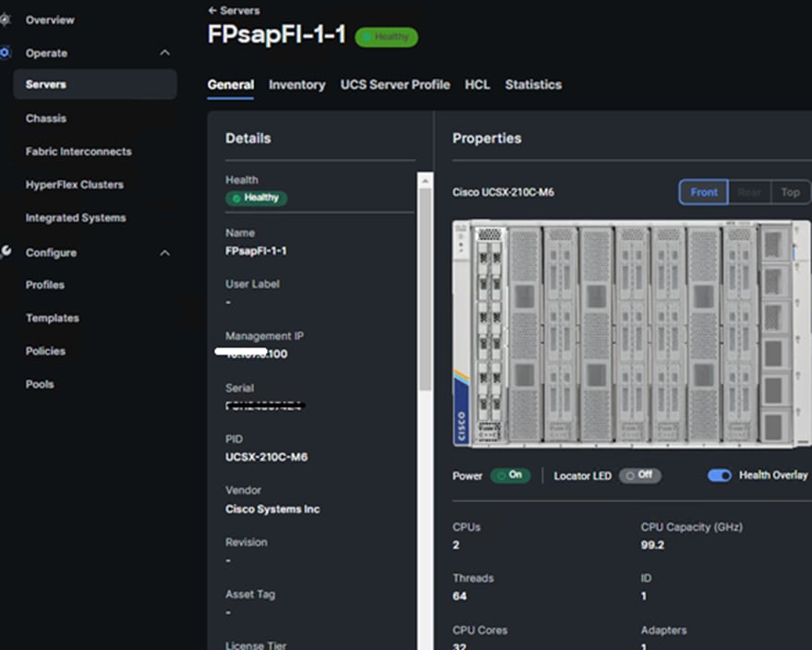Open Templates under Configure
The image size is (812, 650).
(x=53, y=319)
